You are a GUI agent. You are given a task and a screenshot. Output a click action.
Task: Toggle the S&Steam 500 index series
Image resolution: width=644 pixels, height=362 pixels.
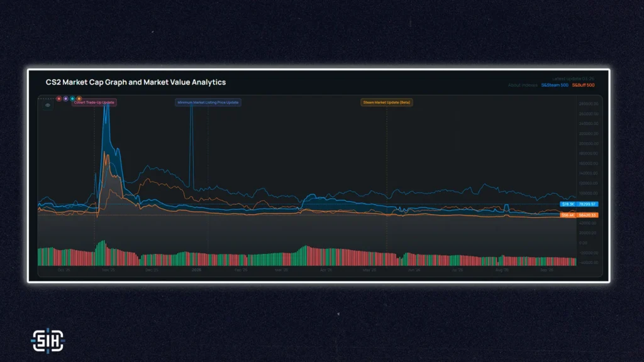(x=555, y=85)
